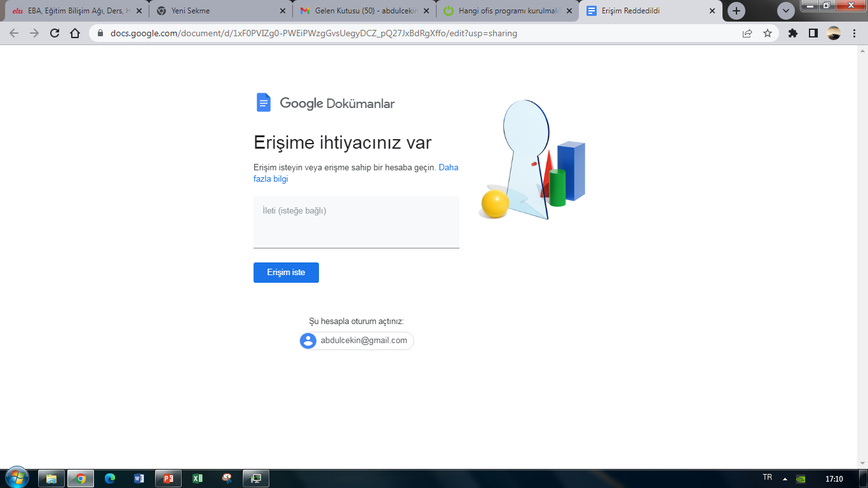The image size is (868, 488).
Task: Click the scrollbar up arrow
Action: pyautogui.click(x=862, y=52)
